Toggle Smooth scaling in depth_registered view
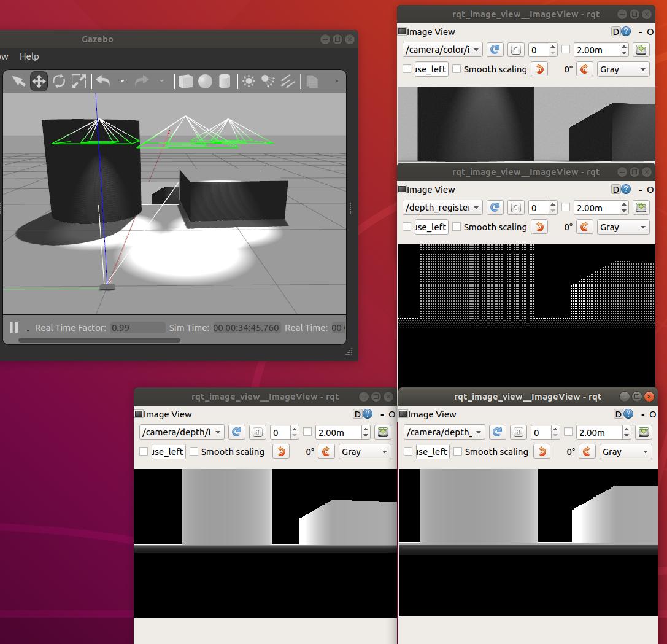 click(x=457, y=227)
